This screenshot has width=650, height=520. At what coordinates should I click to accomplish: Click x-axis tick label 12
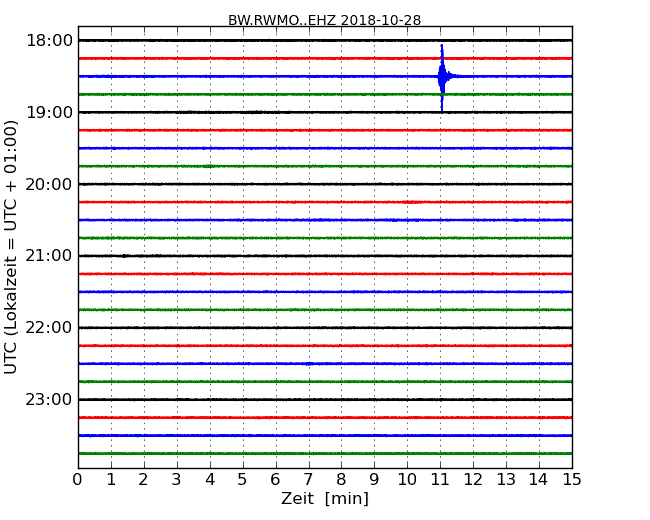point(473,479)
